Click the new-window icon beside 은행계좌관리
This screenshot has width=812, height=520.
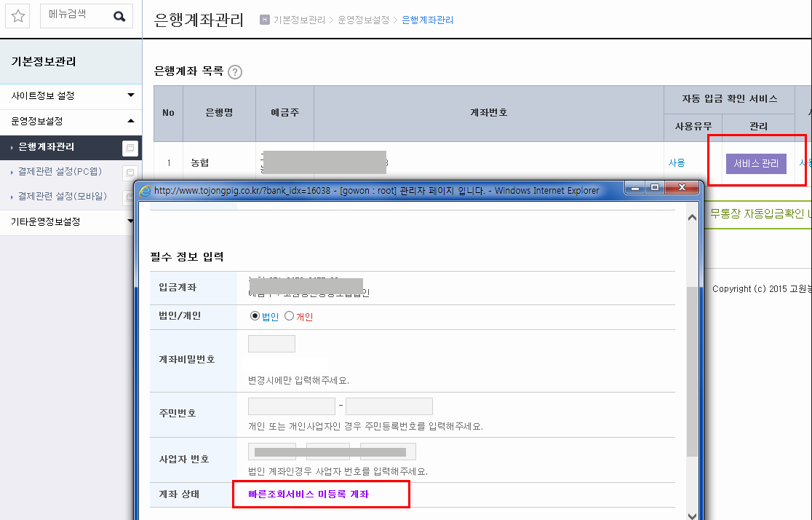pos(130,149)
